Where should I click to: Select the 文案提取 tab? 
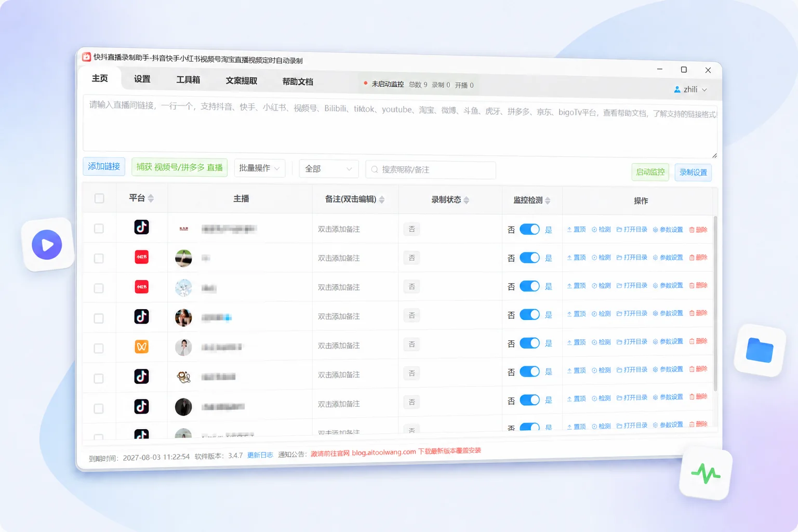pos(242,81)
